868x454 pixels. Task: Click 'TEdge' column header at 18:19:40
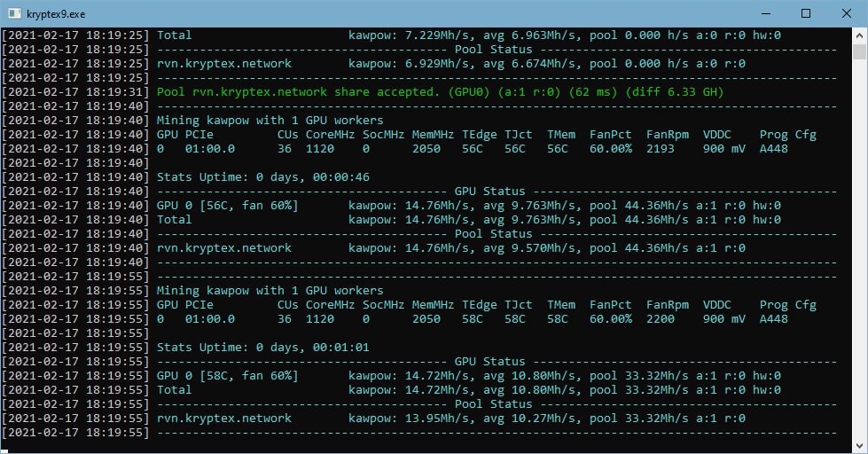[480, 135]
